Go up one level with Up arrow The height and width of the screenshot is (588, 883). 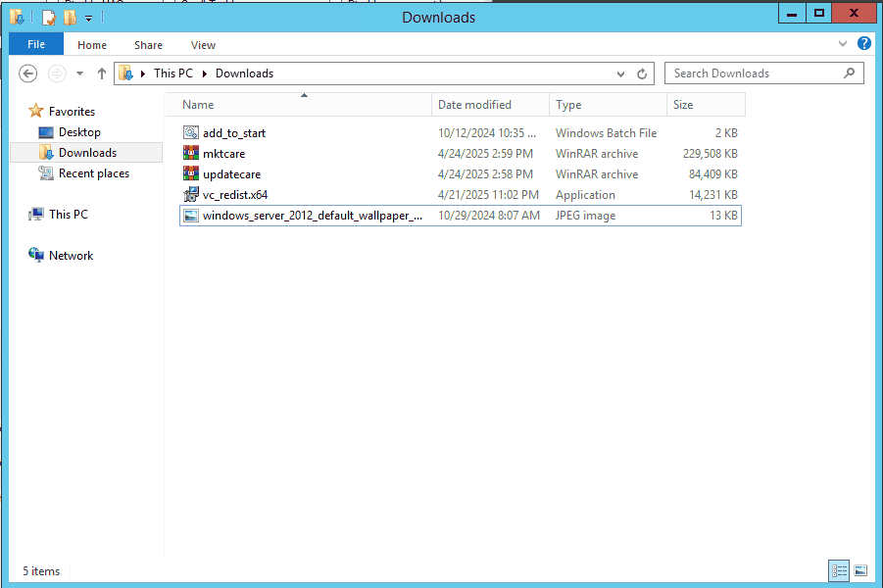[101, 73]
